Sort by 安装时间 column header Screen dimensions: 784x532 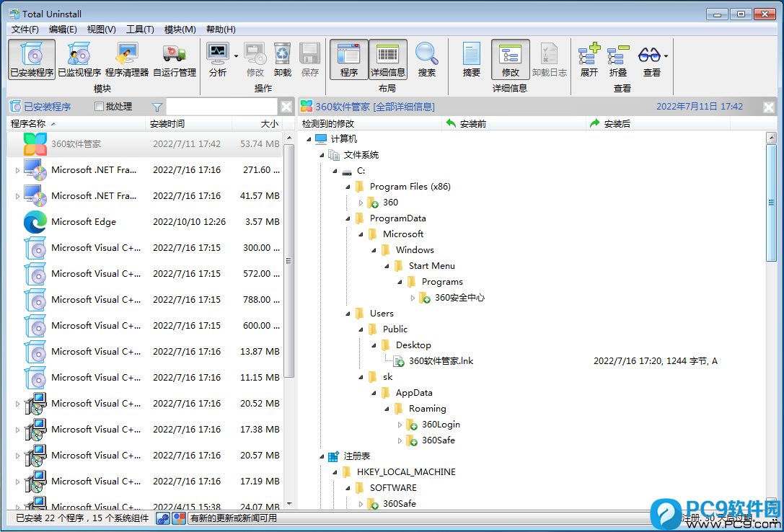(188, 123)
